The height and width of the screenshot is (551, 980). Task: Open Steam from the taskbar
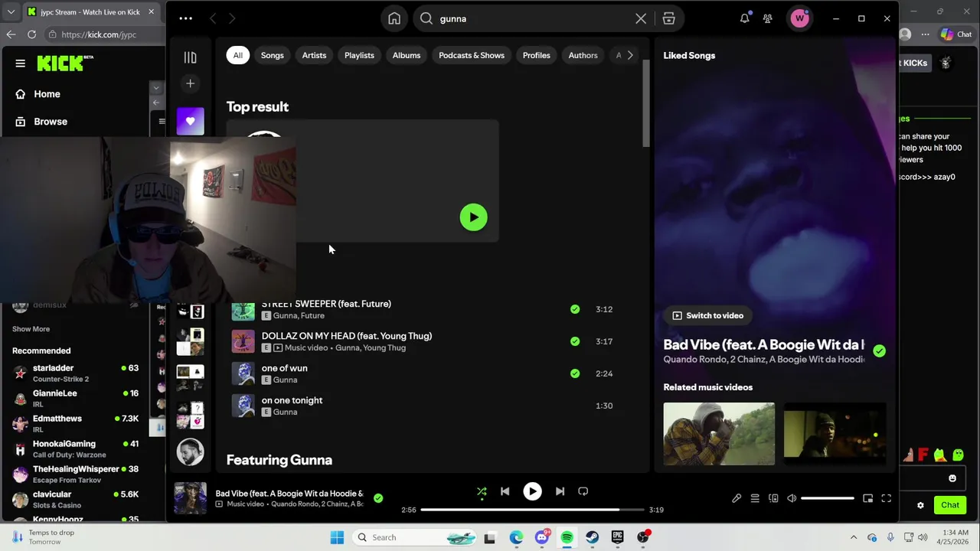(x=592, y=537)
